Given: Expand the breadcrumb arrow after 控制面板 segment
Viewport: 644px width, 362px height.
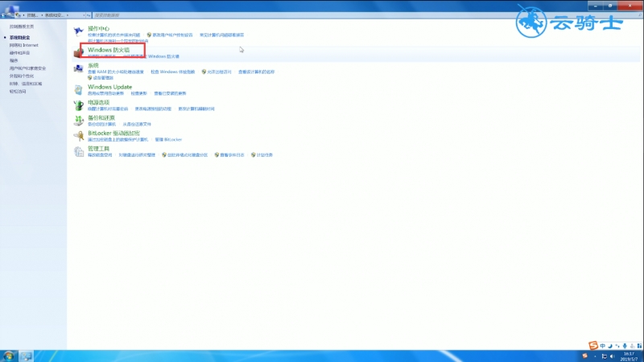Looking at the screenshot, I should [x=42, y=15].
